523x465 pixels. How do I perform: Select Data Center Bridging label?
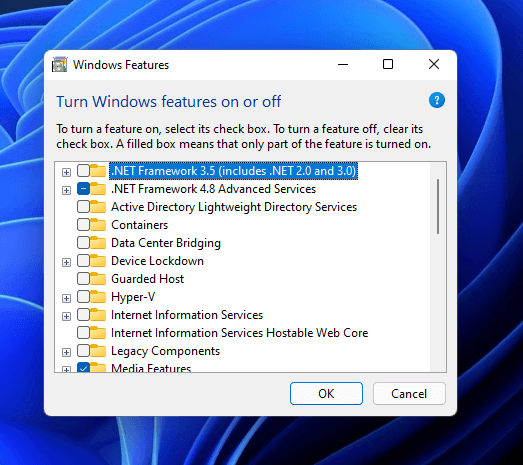[166, 243]
